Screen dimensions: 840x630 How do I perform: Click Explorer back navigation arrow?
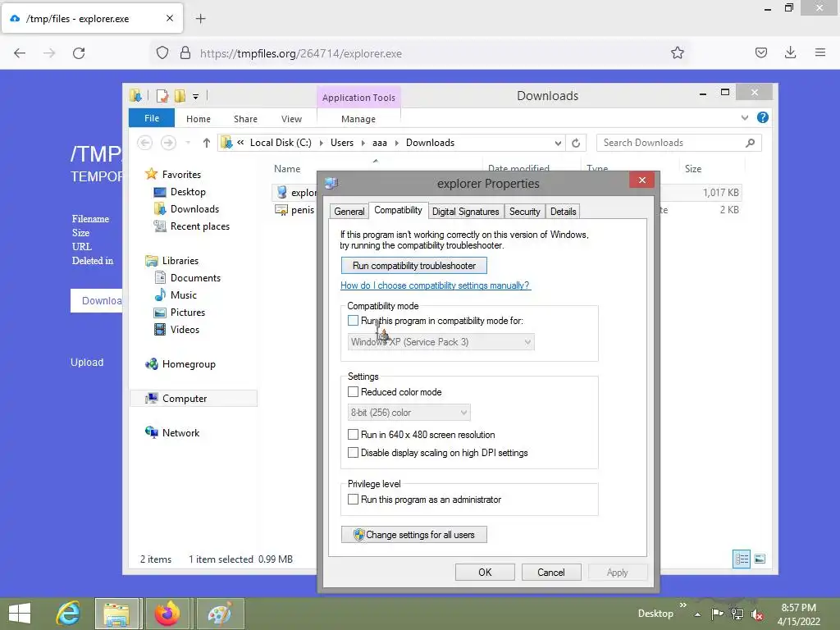point(144,143)
